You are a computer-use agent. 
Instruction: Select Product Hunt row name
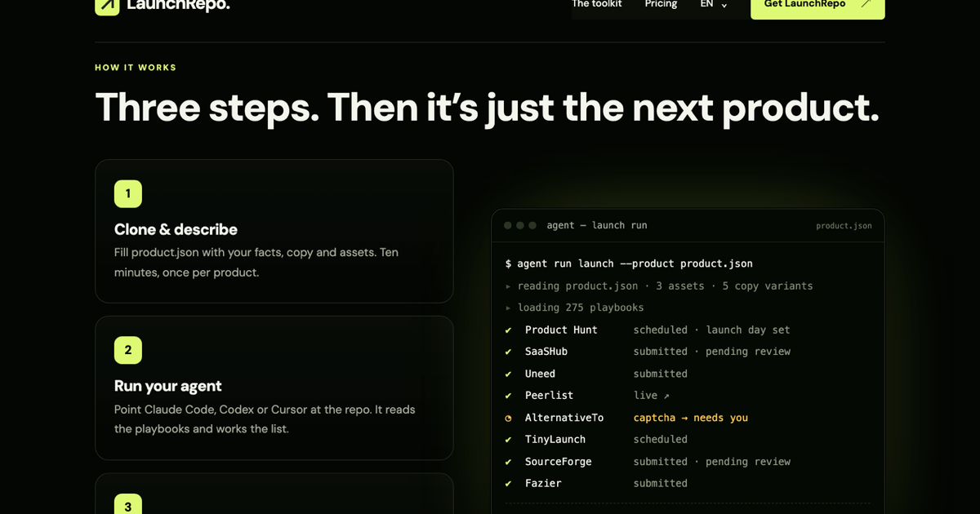click(561, 330)
